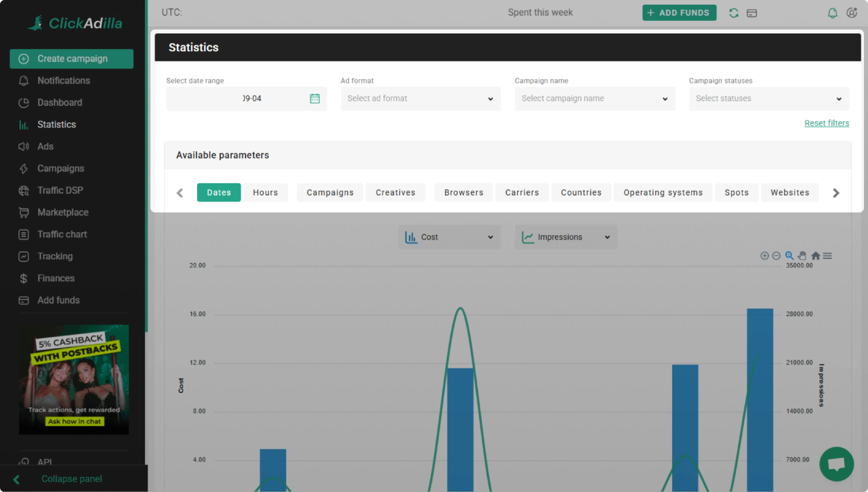Select the Hours parameter tab
The height and width of the screenshot is (492, 868).
(265, 193)
